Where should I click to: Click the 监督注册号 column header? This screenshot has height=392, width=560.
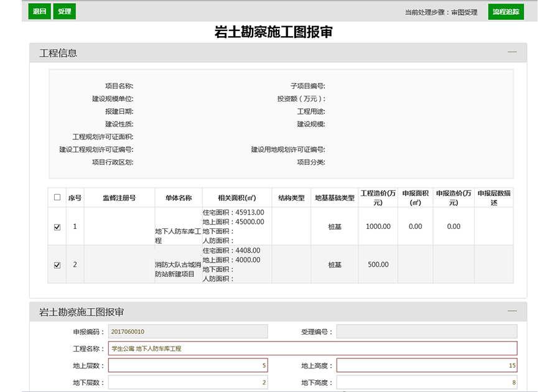pos(119,198)
